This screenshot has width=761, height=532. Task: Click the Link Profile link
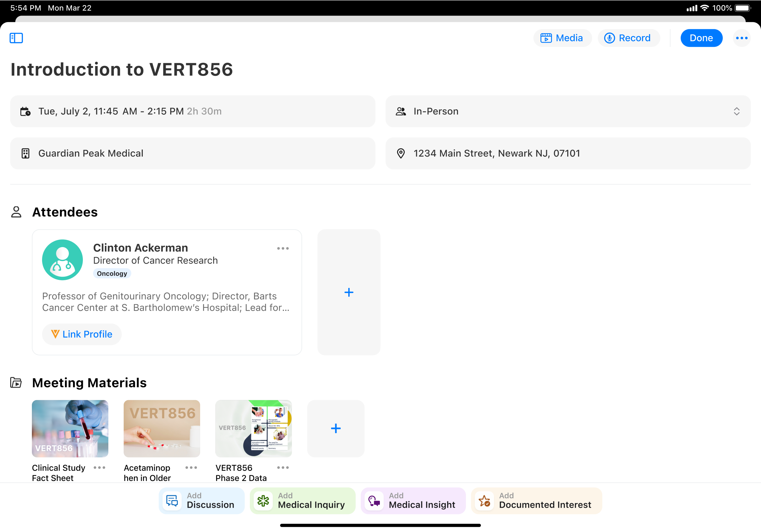(x=82, y=334)
